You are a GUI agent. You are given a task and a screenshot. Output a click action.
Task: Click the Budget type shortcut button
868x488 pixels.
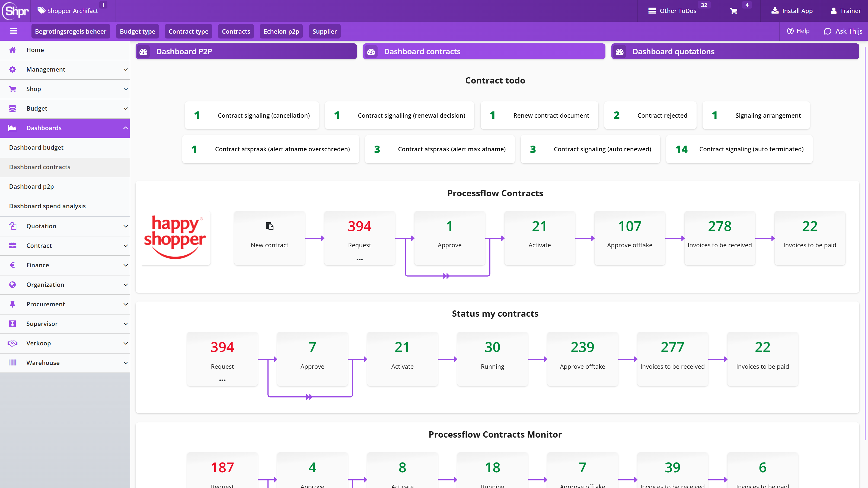(x=138, y=31)
